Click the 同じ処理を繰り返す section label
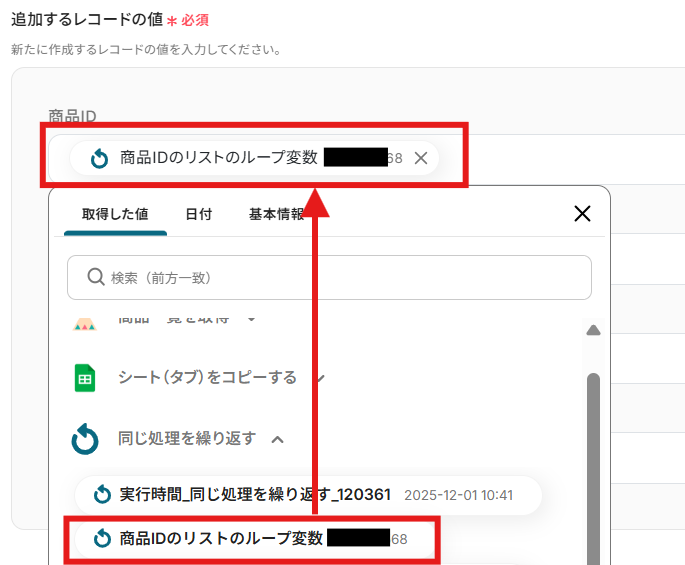 point(187,438)
